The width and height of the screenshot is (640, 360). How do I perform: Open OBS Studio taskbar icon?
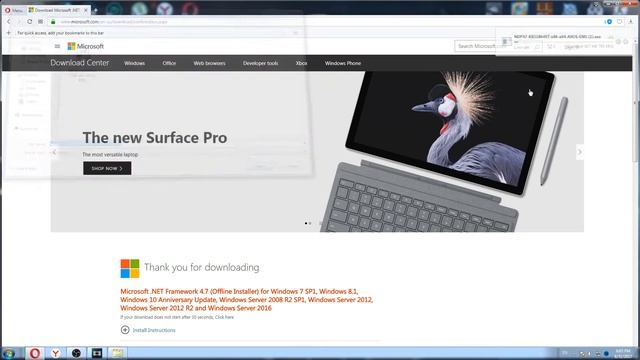point(76,353)
